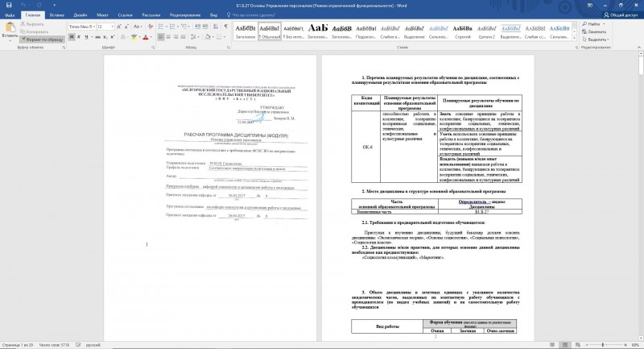Open text effects icon in font group
Screen dimensions: 644x349
point(123,37)
